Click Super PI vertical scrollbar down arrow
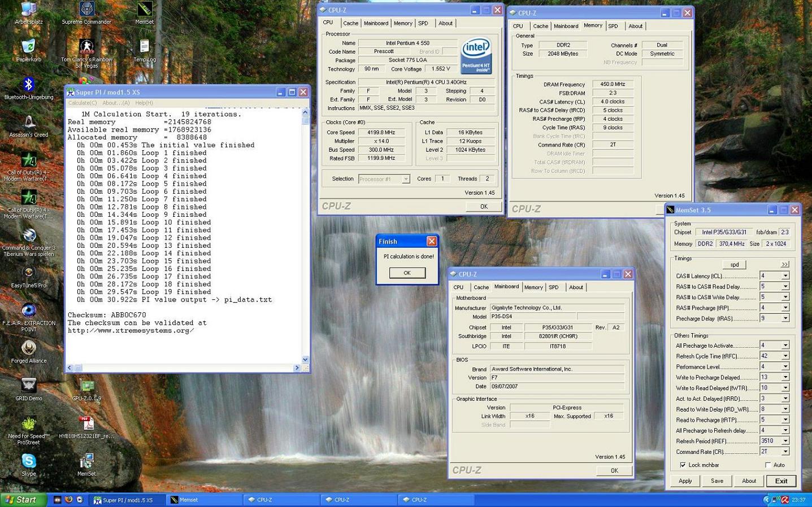 (x=305, y=359)
